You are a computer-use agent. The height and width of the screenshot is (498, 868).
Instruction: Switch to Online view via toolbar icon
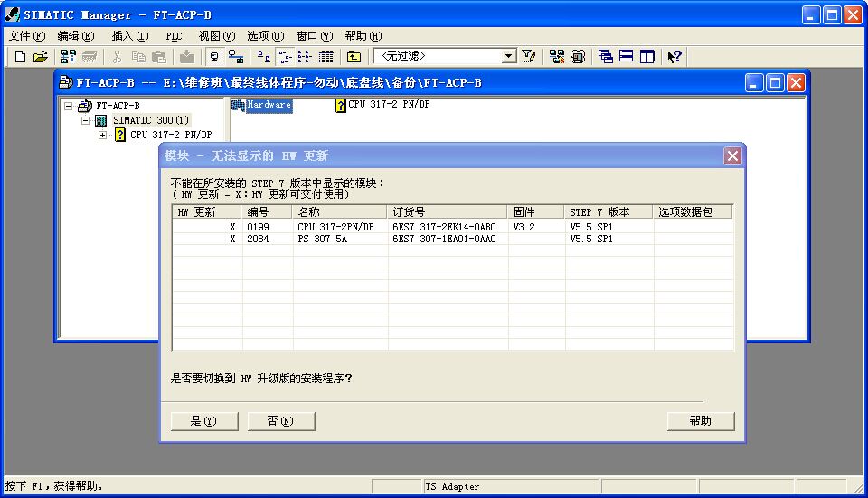(x=235, y=57)
